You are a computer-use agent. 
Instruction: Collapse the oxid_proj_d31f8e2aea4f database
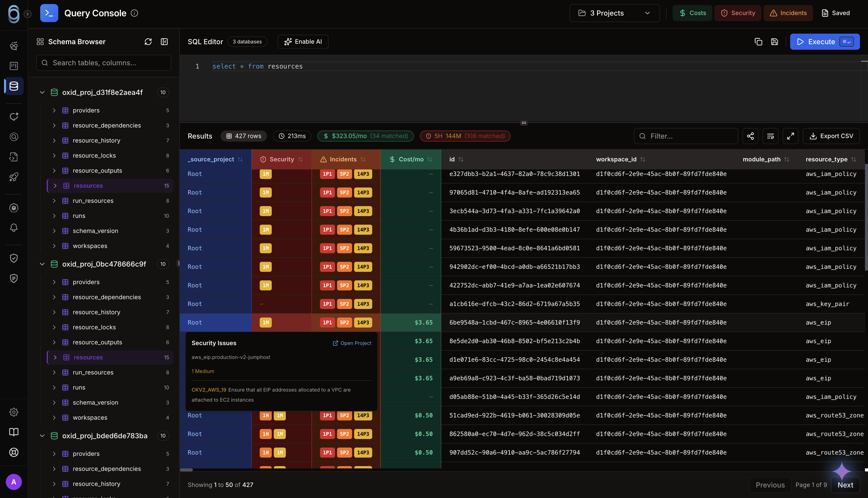42,92
